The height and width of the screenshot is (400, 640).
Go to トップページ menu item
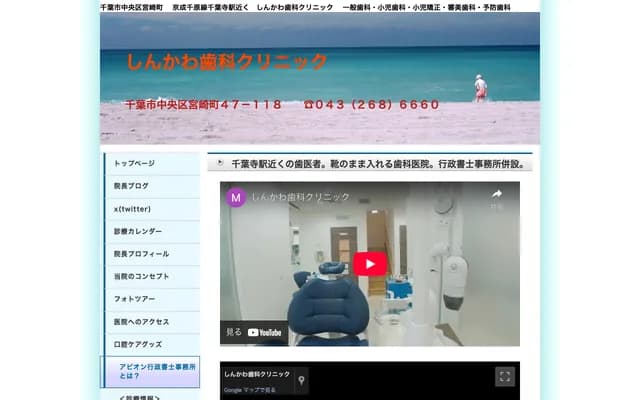pyautogui.click(x=152, y=164)
